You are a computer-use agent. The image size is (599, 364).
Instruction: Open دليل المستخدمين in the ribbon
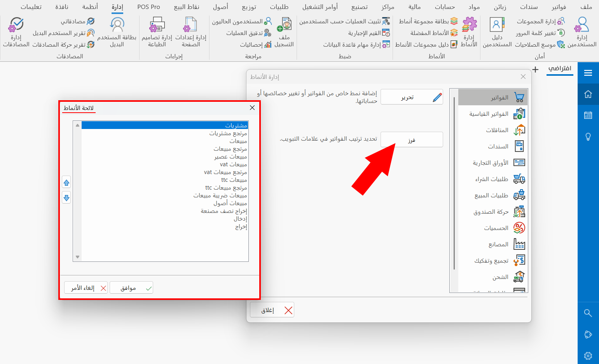tap(497, 33)
